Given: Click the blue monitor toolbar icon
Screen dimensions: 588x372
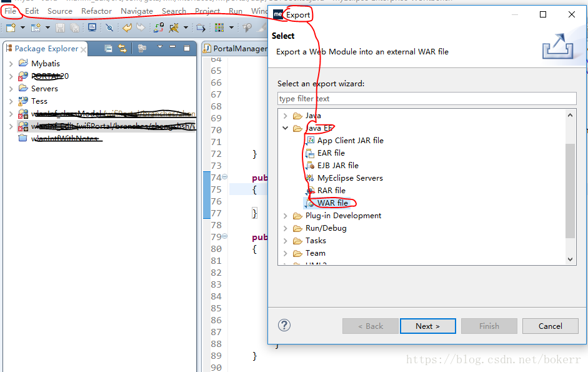Looking at the screenshot, I should [92, 28].
